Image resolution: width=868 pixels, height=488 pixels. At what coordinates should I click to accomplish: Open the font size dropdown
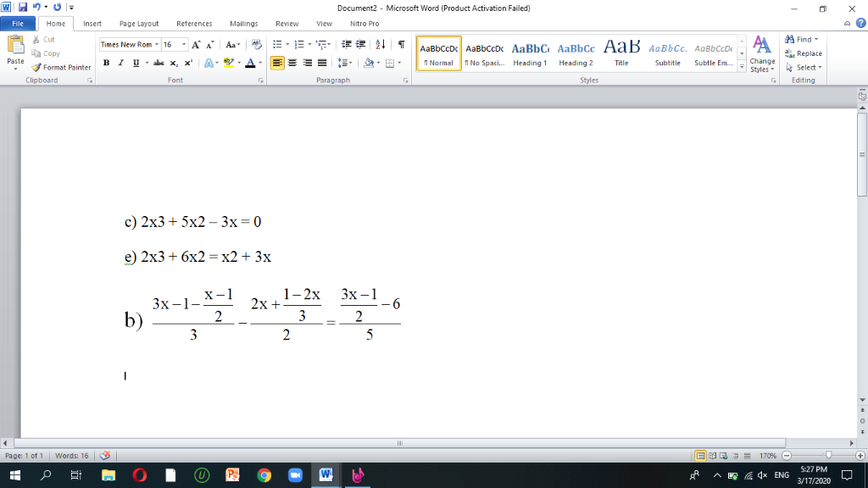184,44
